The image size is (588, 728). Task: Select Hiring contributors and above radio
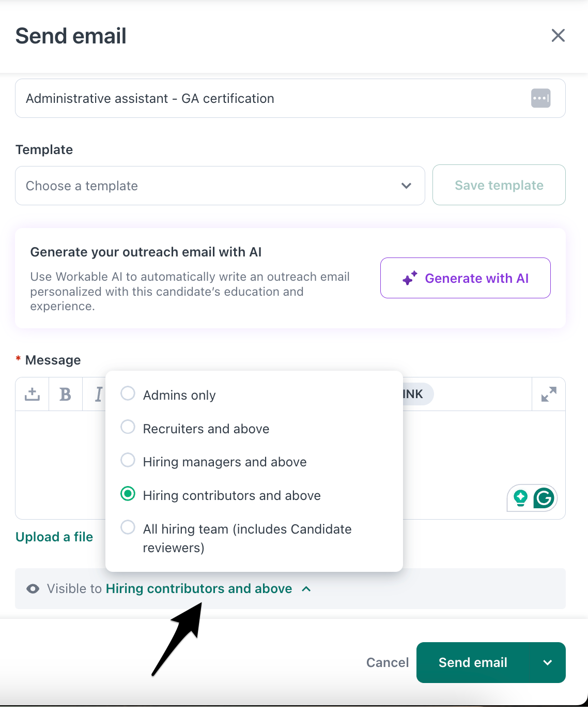point(128,494)
